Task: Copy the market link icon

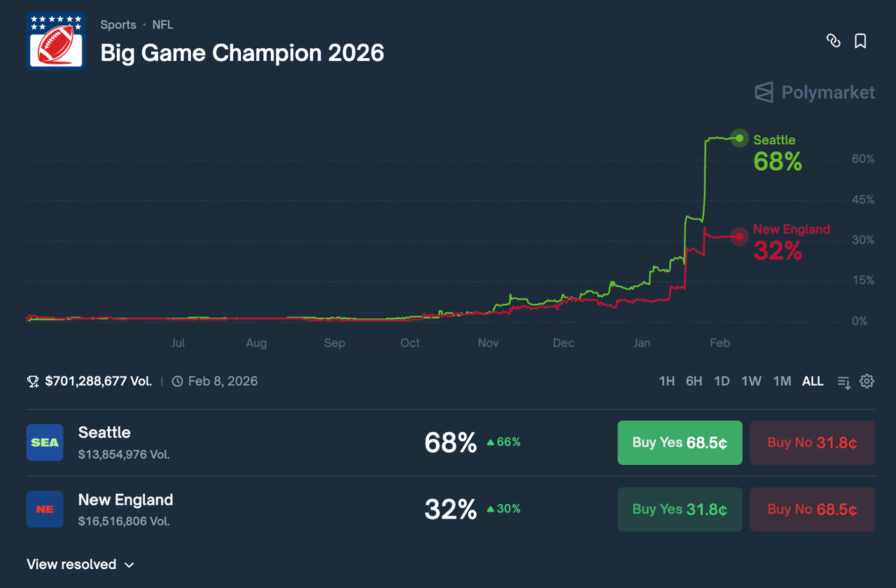Action: 833,41
